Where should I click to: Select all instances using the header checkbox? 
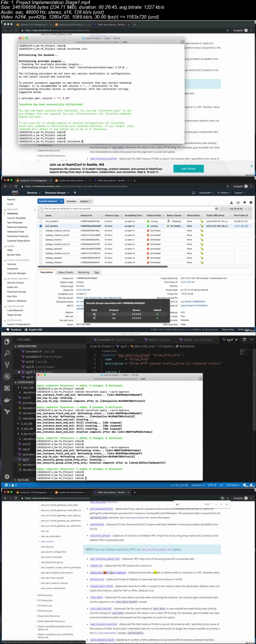(x=41, y=216)
